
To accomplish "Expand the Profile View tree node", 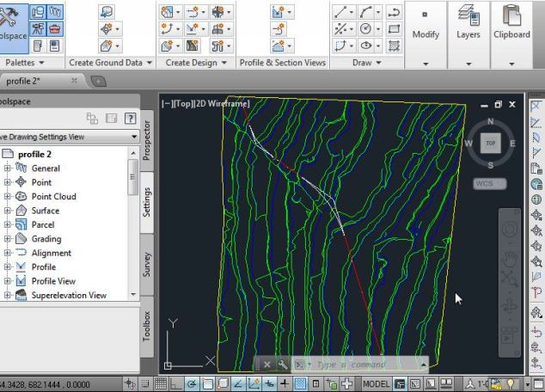I will tap(7, 281).
